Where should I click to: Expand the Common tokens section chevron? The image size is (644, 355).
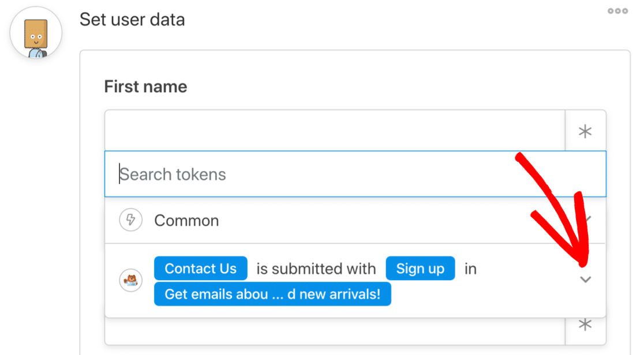(587, 219)
